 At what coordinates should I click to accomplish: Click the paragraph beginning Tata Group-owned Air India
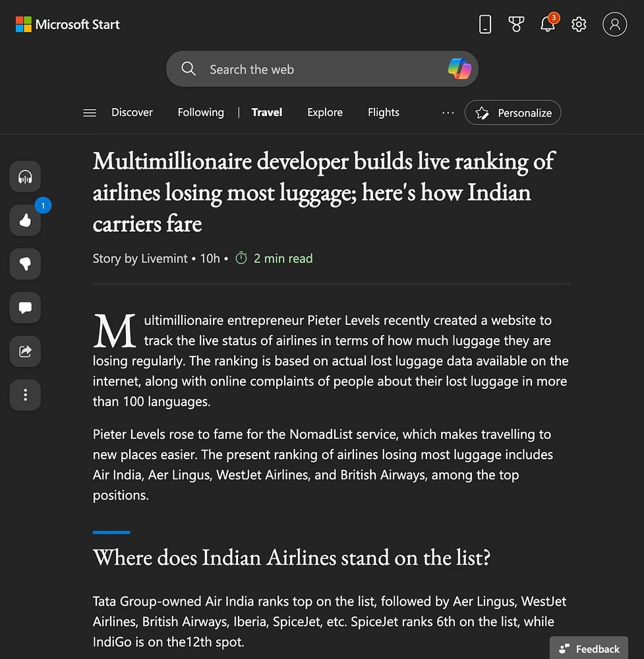click(x=330, y=621)
